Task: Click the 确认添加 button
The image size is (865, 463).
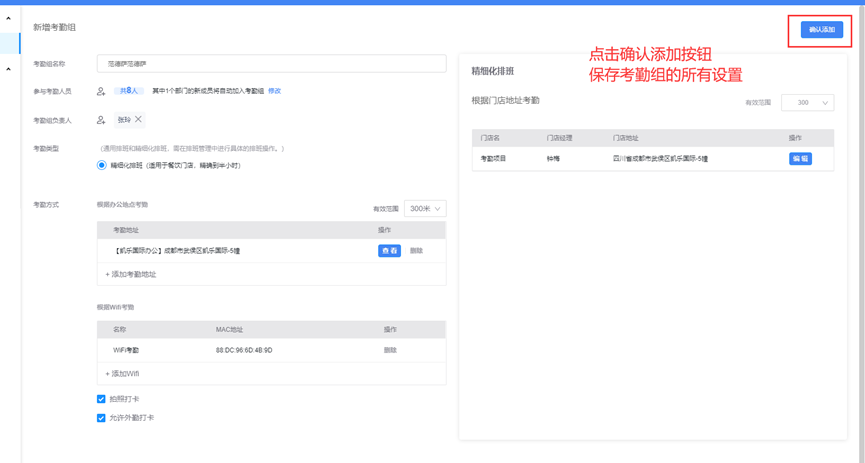Action: (822, 30)
